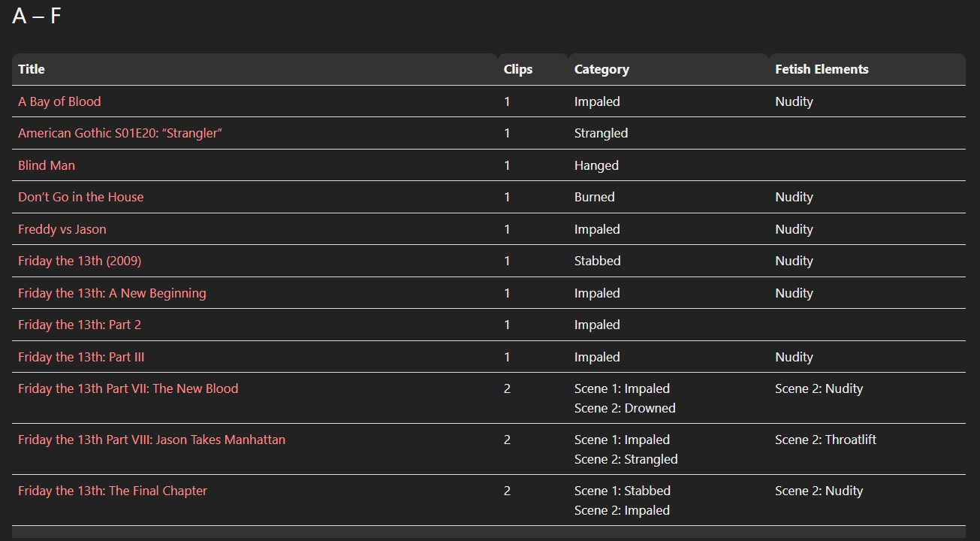Click Burned in Don't Go in the House row
The width and height of the screenshot is (980, 541).
594,197
